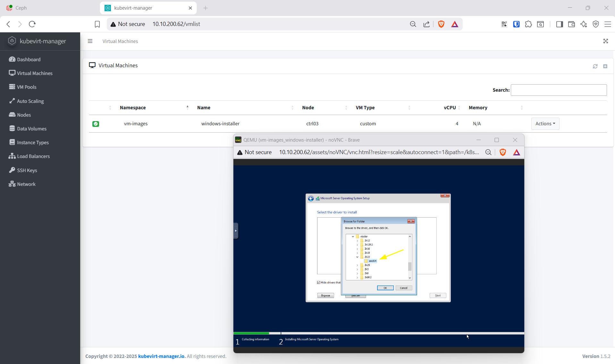This screenshot has height=364, width=615.
Task: Open a new browser tab
Action: point(206,8)
